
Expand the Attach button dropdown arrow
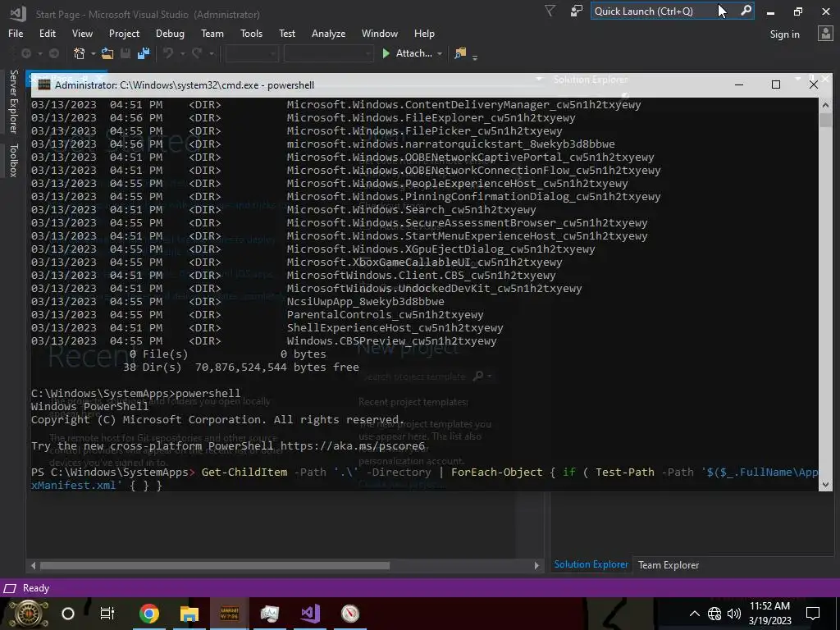(x=440, y=53)
